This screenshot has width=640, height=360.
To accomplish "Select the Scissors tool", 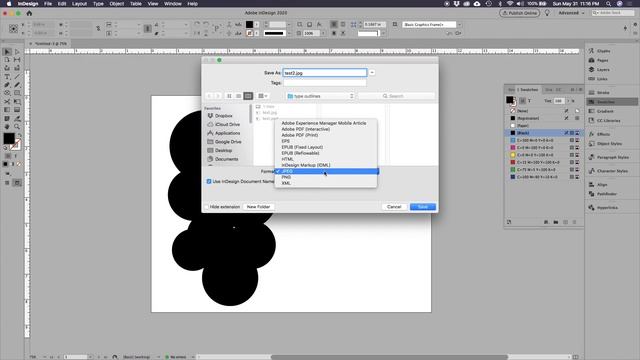I will [x=7, y=101].
